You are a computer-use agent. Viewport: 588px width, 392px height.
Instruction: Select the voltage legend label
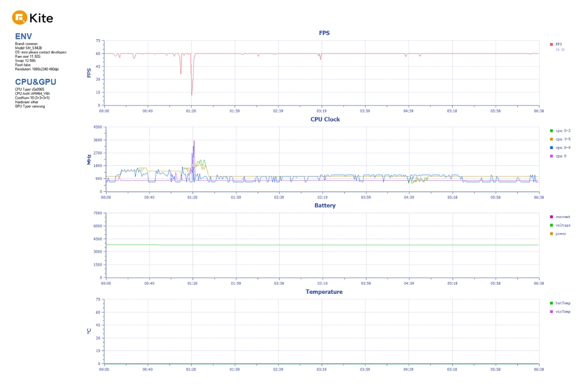pos(563,225)
